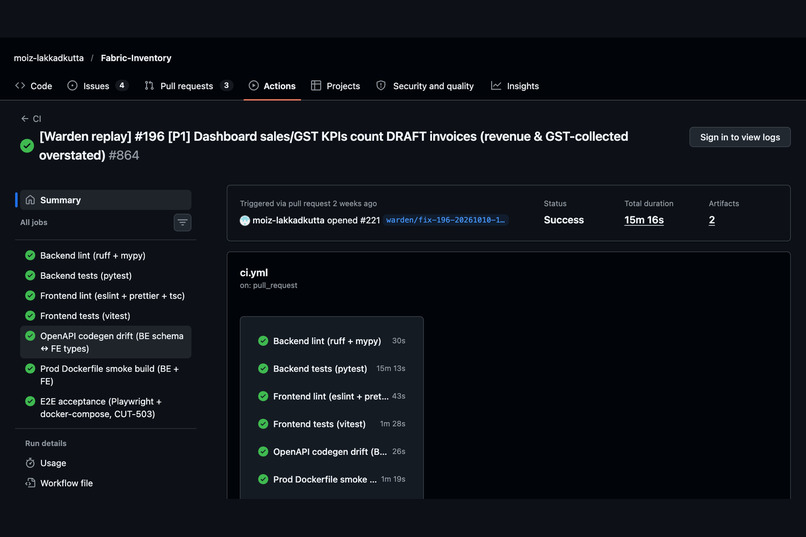Click green check beside sidebar E2E acceptance
Viewport: 806px width, 537px height.
pyautogui.click(x=30, y=401)
